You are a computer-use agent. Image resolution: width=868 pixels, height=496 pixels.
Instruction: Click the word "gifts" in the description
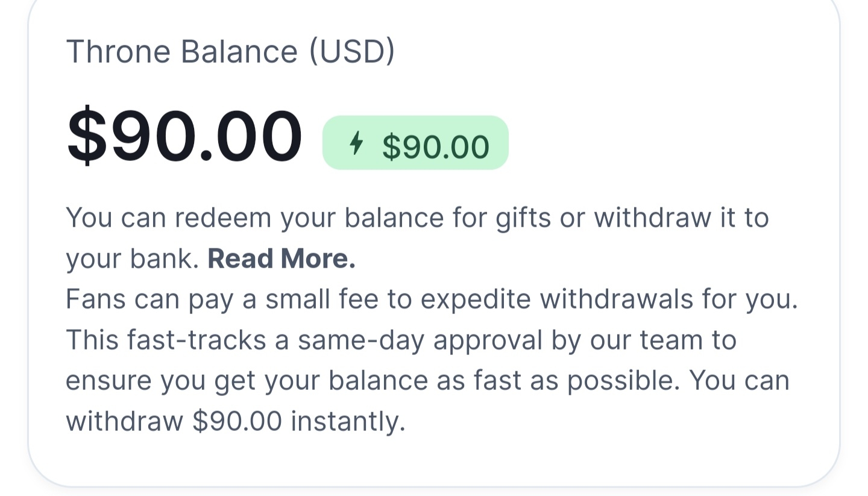(x=523, y=218)
